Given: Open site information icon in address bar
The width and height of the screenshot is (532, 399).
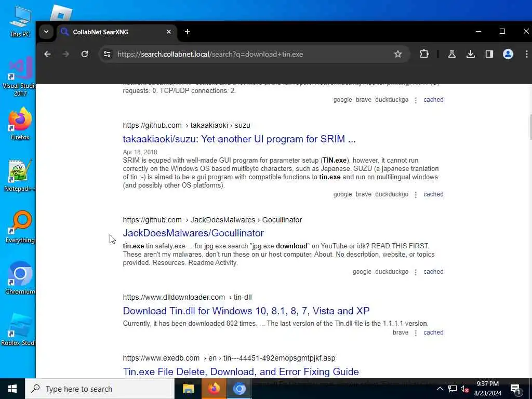Looking at the screenshot, I should pyautogui.click(x=107, y=54).
